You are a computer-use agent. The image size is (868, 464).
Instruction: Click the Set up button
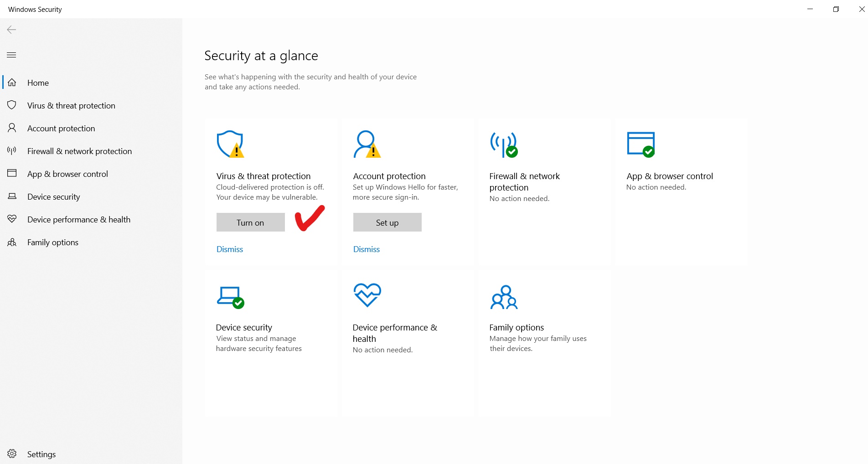click(387, 222)
